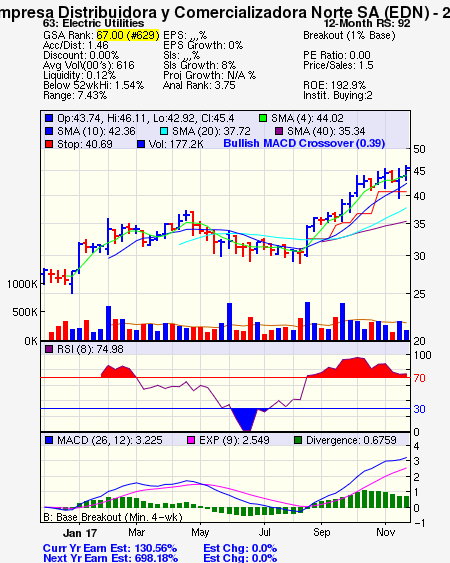Click the red 70 RSI overbought level label

tap(419, 378)
